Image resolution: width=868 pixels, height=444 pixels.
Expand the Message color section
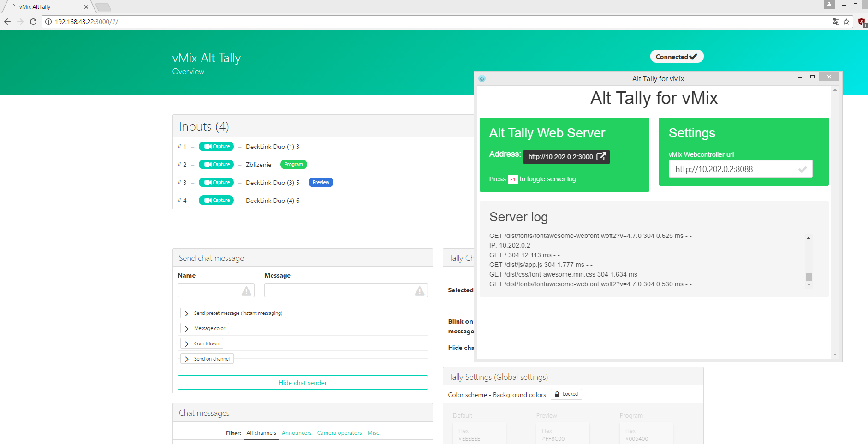click(204, 328)
